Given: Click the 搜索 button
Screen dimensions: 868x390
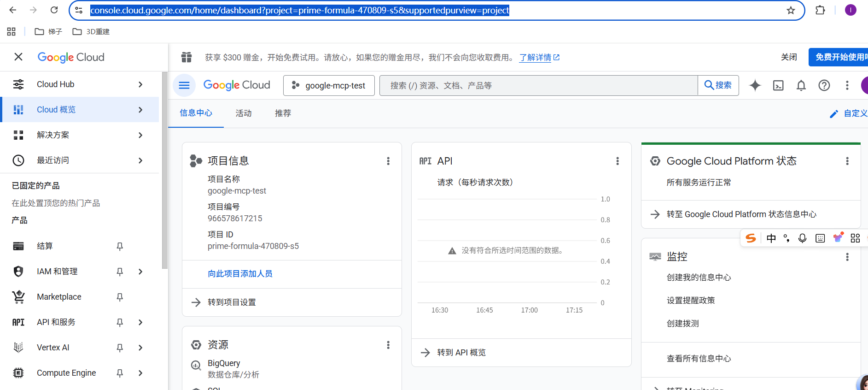Looking at the screenshot, I should pos(718,85).
